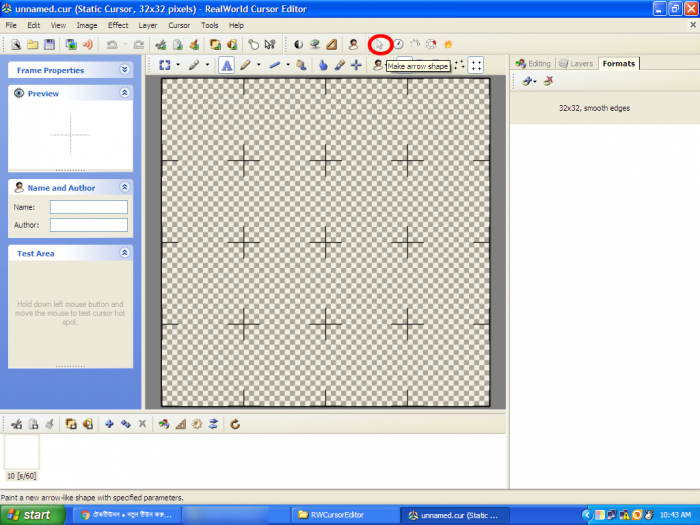
Task: Open the line tool dropdown arrow
Action: (288, 65)
